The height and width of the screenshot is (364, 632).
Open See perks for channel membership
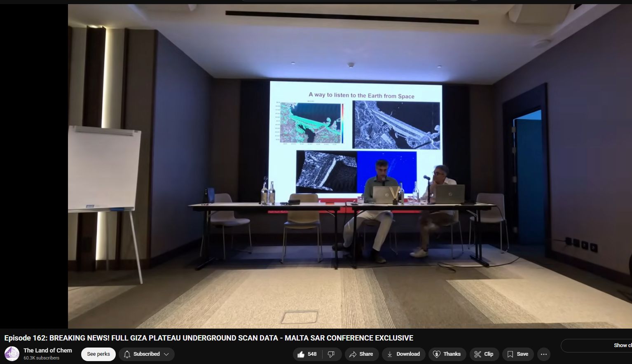pyautogui.click(x=98, y=354)
